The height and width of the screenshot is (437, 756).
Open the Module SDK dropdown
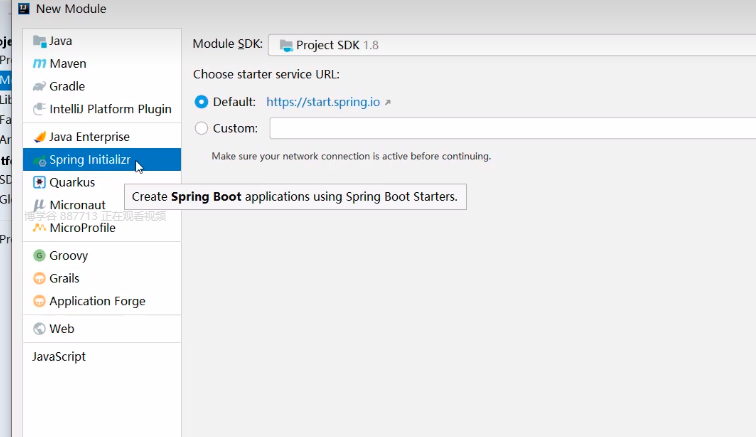coord(512,45)
